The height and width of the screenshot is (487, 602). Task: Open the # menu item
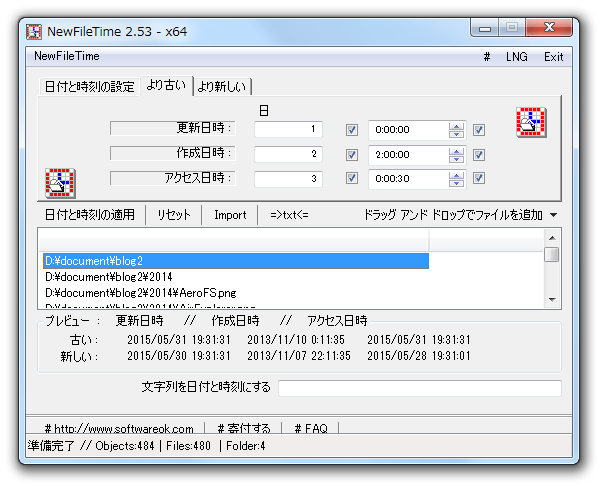[x=486, y=57]
